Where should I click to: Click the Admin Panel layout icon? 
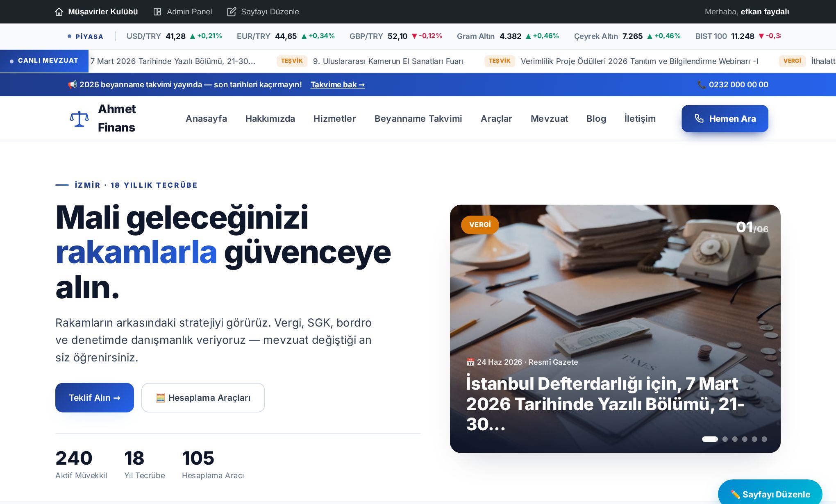(x=157, y=11)
